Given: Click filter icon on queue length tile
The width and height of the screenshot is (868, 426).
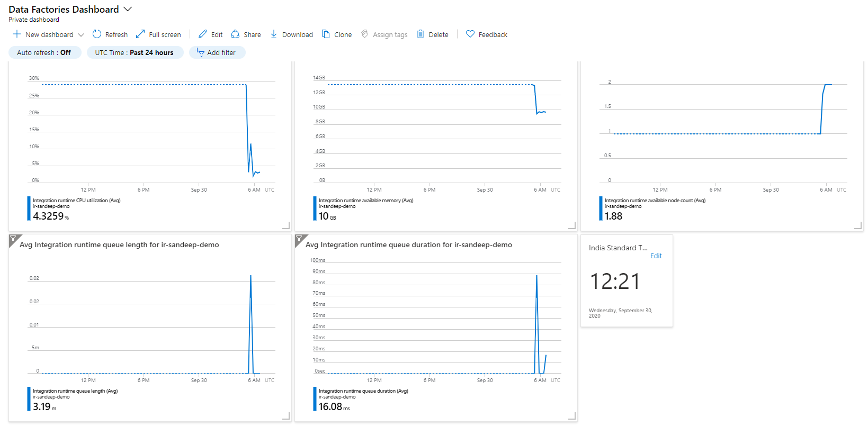Looking at the screenshot, I should pos(13,239).
